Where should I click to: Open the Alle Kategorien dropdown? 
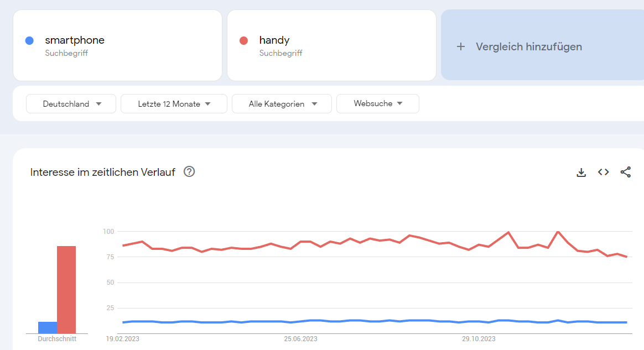[282, 104]
